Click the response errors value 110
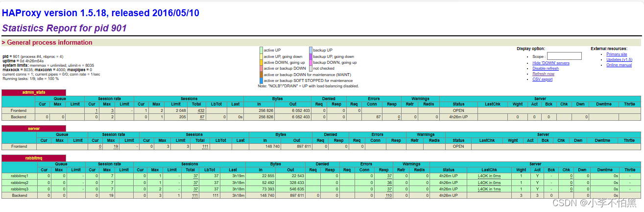This screenshot has height=212, width=644. point(389,195)
